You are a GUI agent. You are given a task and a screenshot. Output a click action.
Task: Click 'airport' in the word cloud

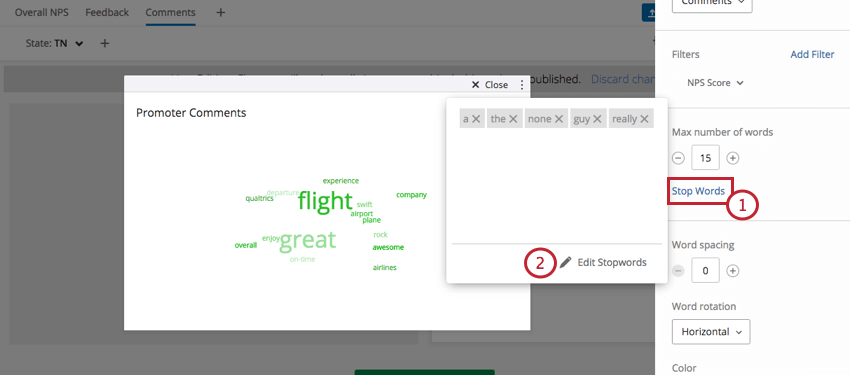point(362,214)
